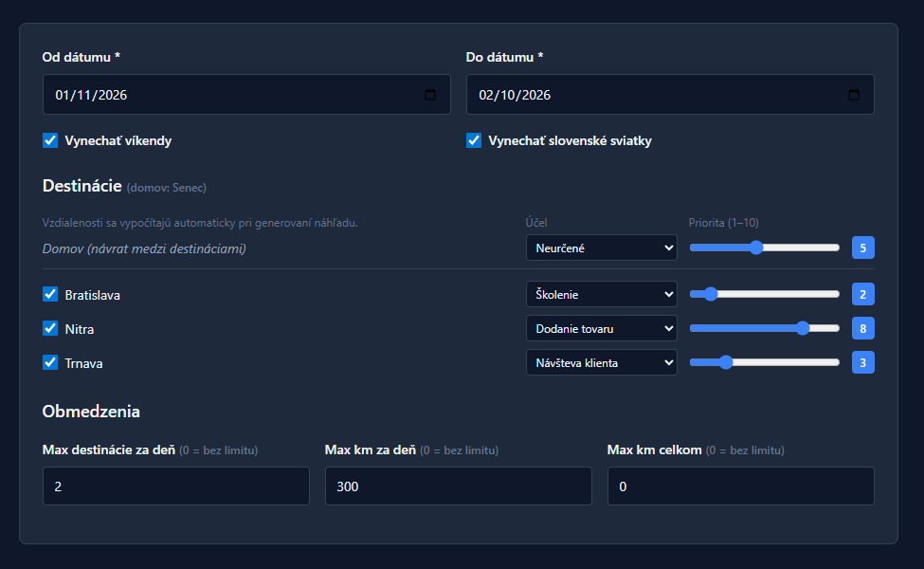Untick the Nitra destination checkbox
Image resolution: width=924 pixels, height=569 pixels.
point(51,328)
